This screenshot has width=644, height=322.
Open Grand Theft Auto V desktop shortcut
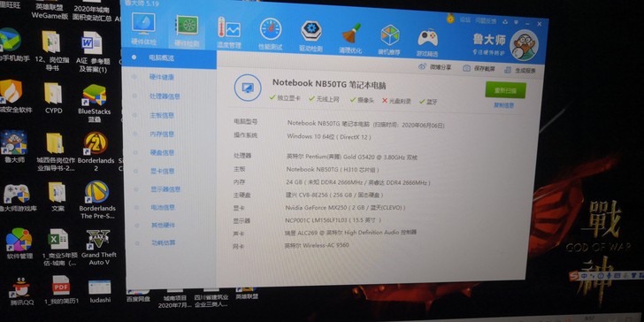[98, 248]
